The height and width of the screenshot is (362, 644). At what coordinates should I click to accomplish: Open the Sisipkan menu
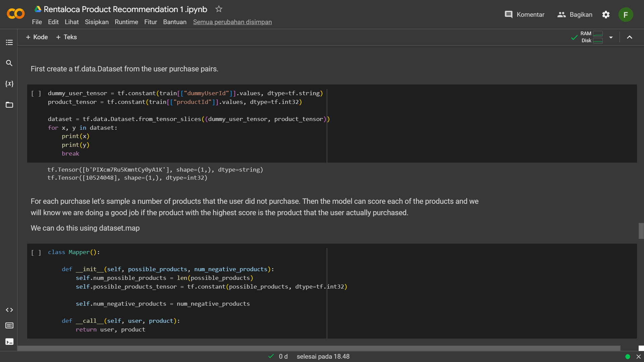[97, 22]
